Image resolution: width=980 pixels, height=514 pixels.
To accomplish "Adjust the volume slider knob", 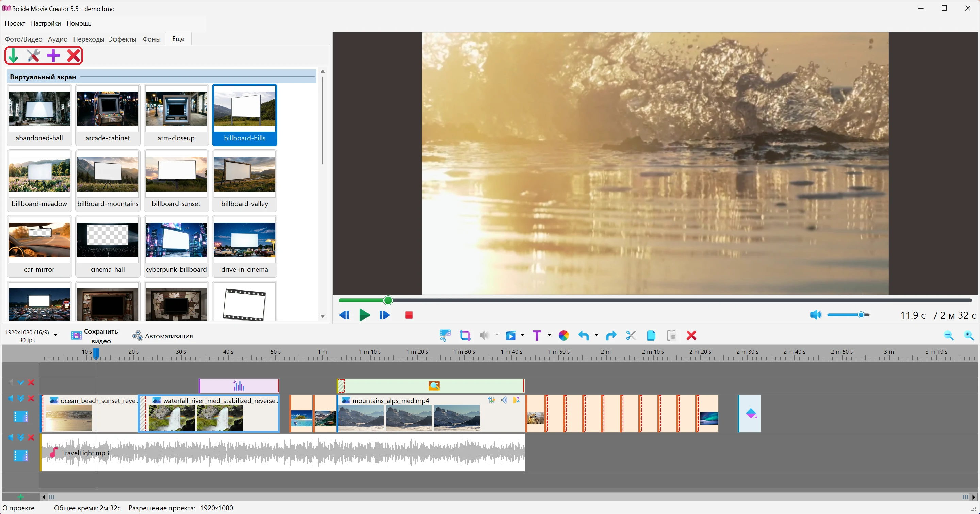I will click(x=861, y=315).
